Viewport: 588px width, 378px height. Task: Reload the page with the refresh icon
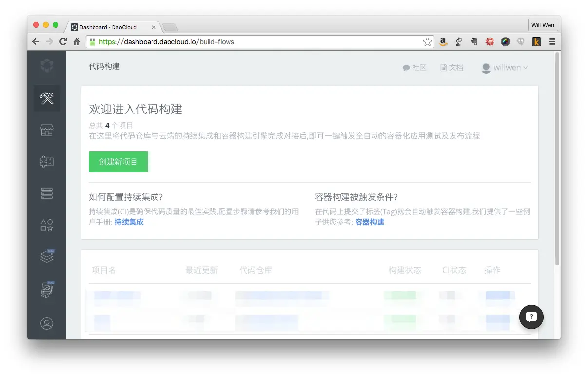63,42
